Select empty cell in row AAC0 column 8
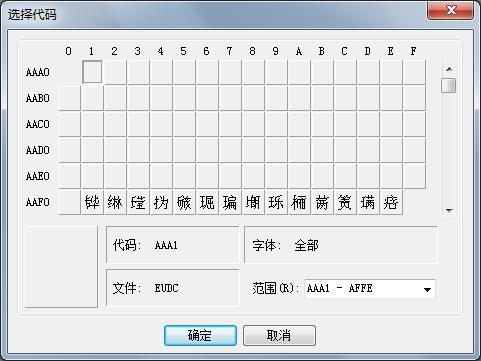 coord(253,124)
